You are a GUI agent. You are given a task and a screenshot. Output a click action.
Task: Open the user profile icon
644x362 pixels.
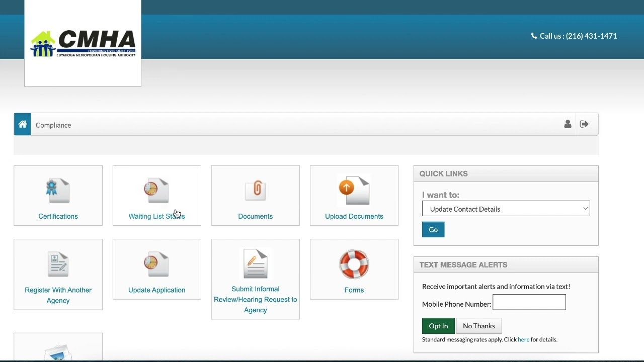(568, 124)
